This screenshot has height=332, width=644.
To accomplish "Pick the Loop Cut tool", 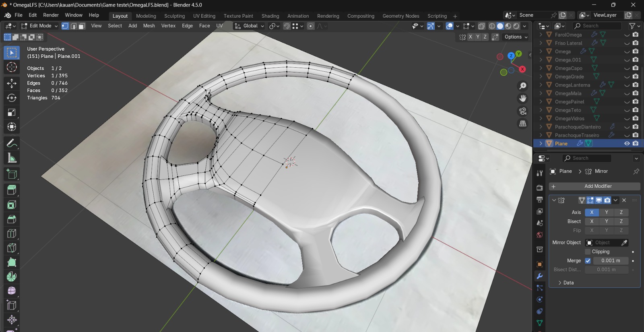I will pos(12,233).
